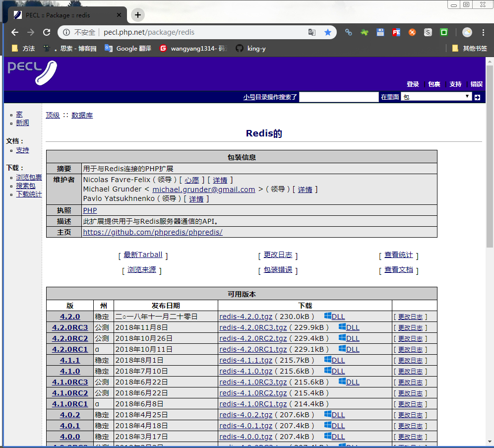Open the 思索 - 博客园 bookmark

coord(70,49)
